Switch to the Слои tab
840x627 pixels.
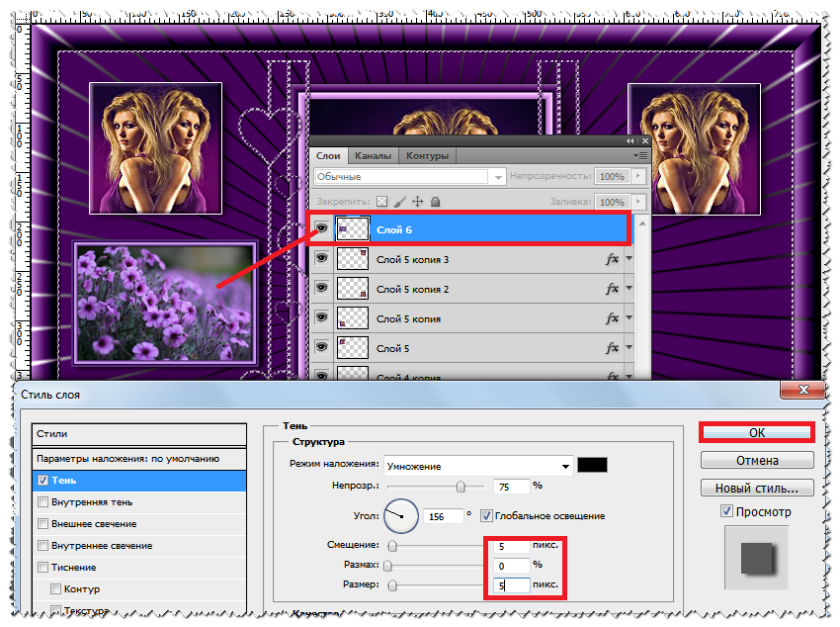click(x=328, y=156)
